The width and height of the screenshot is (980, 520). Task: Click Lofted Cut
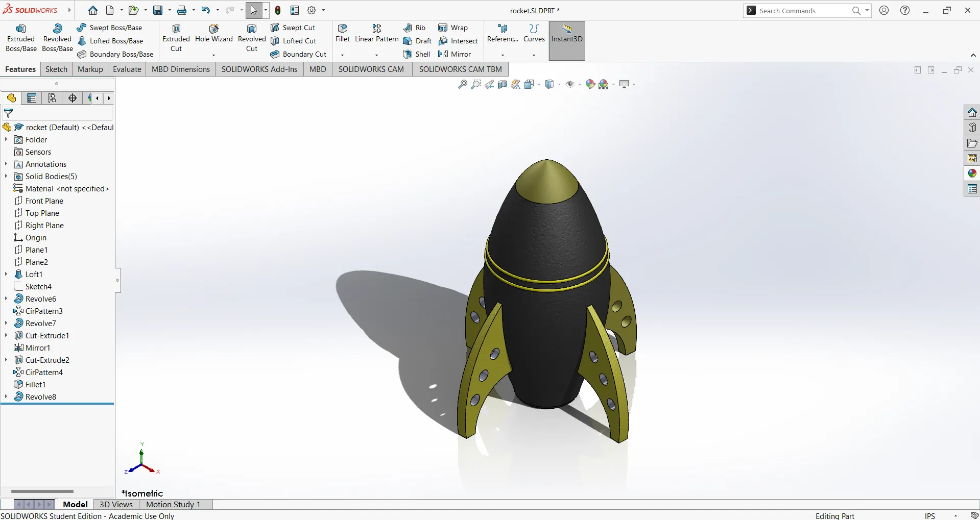pos(294,41)
